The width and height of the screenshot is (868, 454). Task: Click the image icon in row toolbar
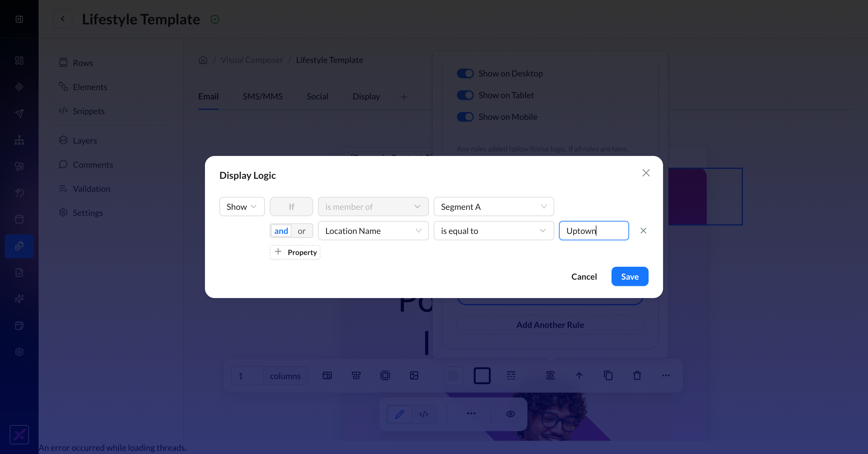[x=414, y=376]
